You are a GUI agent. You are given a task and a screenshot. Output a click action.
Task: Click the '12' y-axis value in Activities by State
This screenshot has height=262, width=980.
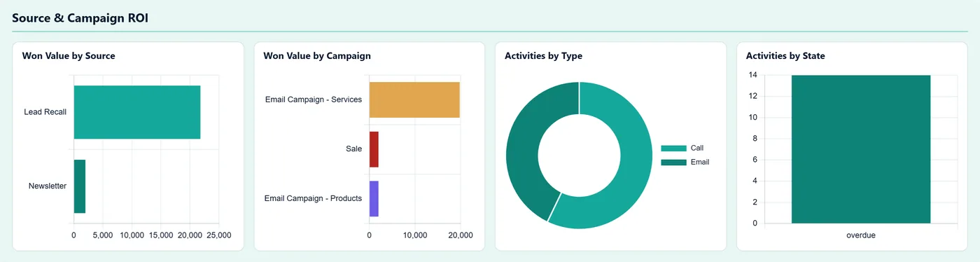point(752,96)
